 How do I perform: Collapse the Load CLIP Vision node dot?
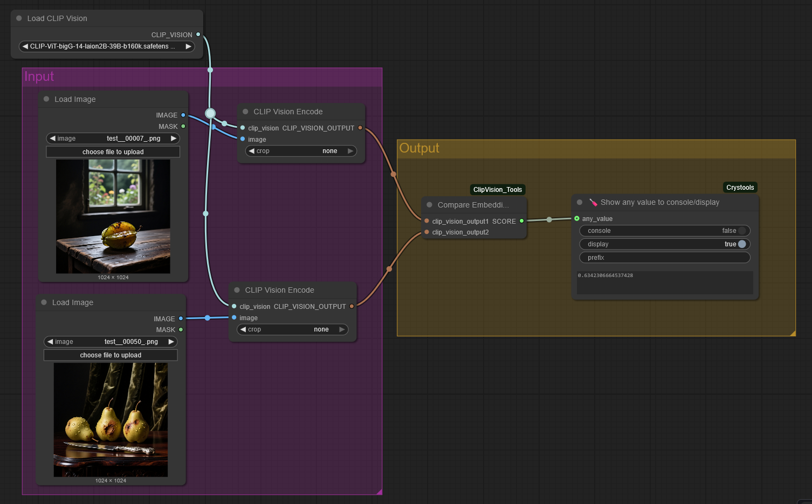tap(19, 18)
